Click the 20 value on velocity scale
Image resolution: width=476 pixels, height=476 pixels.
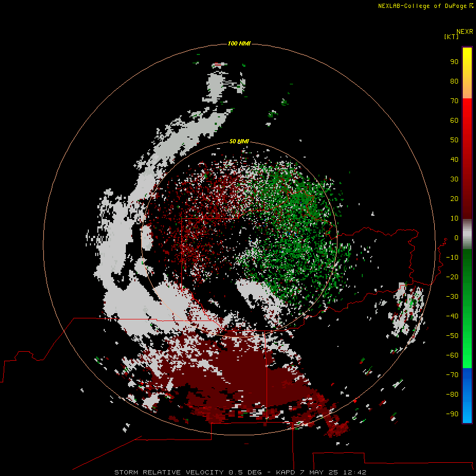point(454,198)
